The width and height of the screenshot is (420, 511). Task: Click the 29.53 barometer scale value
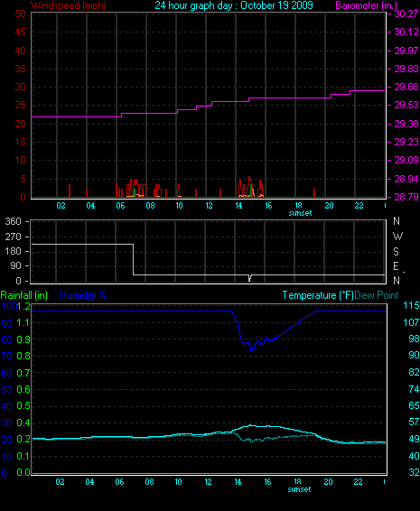406,106
